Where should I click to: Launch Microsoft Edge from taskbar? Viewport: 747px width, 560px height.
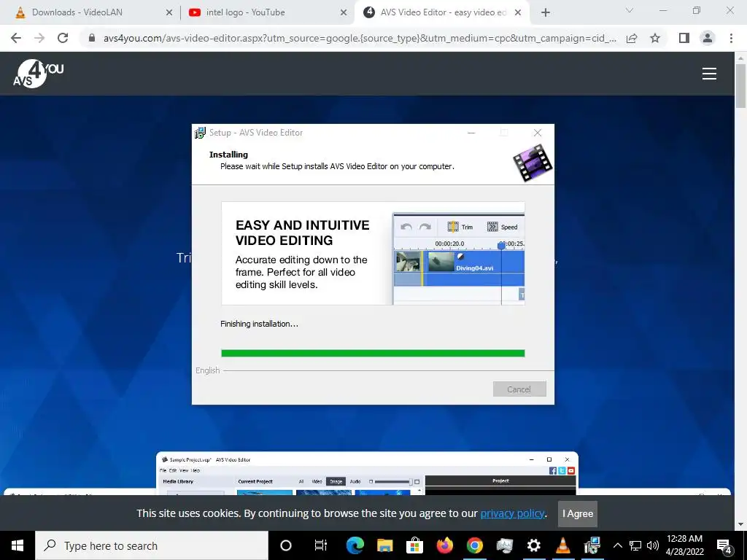[355, 545]
